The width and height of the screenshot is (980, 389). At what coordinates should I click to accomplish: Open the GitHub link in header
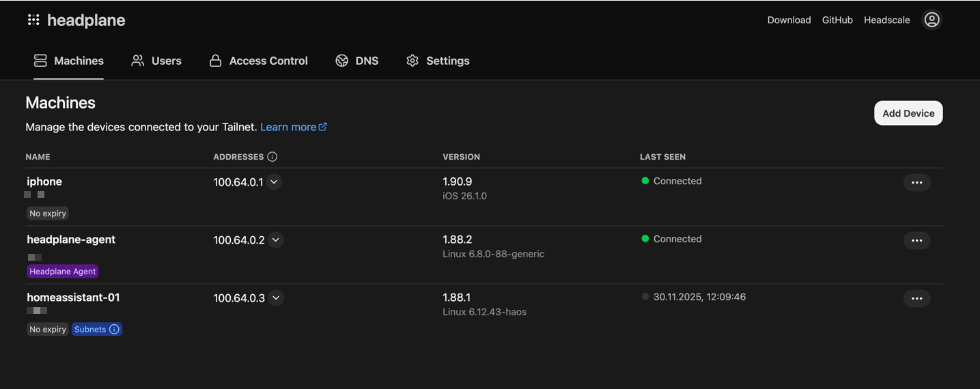(x=837, y=20)
